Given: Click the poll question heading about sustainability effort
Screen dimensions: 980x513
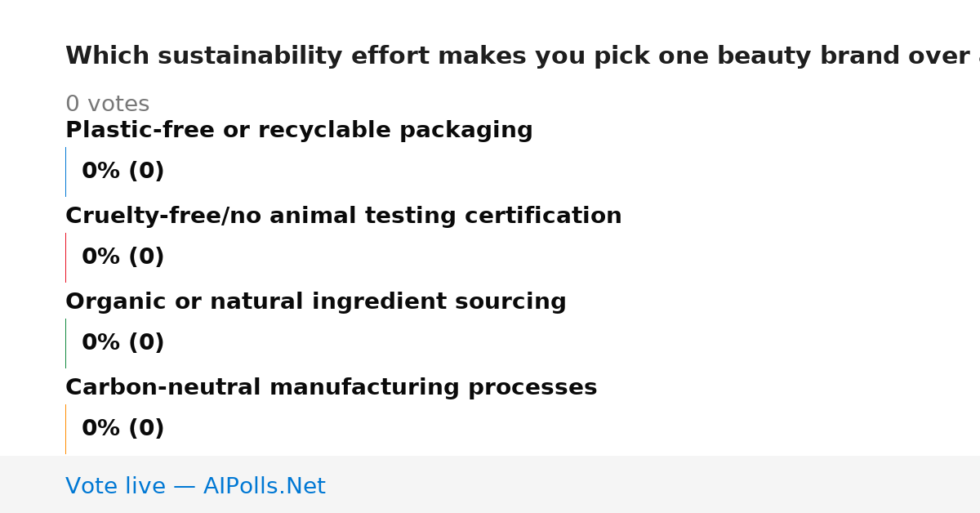Looking at the screenshot, I should point(523,56).
